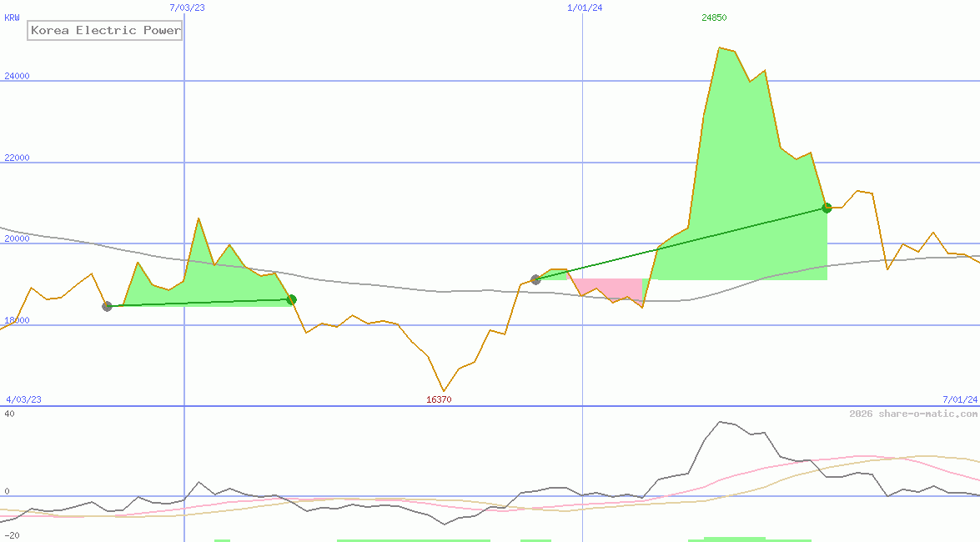This screenshot has width=980, height=542.
Task: Select the second green exit marker dot
Action: (x=827, y=208)
